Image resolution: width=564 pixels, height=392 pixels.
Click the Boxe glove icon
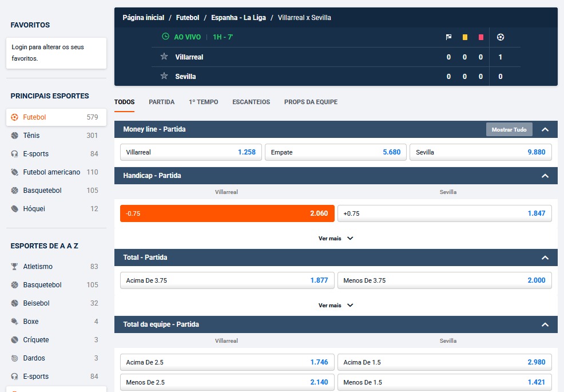point(15,322)
